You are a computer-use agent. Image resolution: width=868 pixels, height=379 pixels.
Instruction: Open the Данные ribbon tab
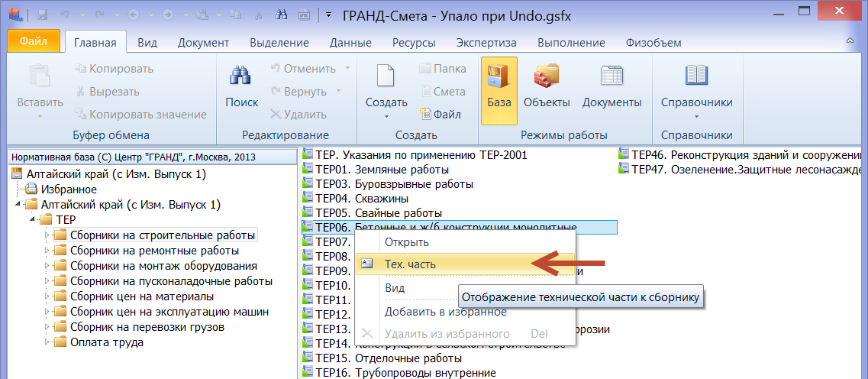click(x=350, y=43)
